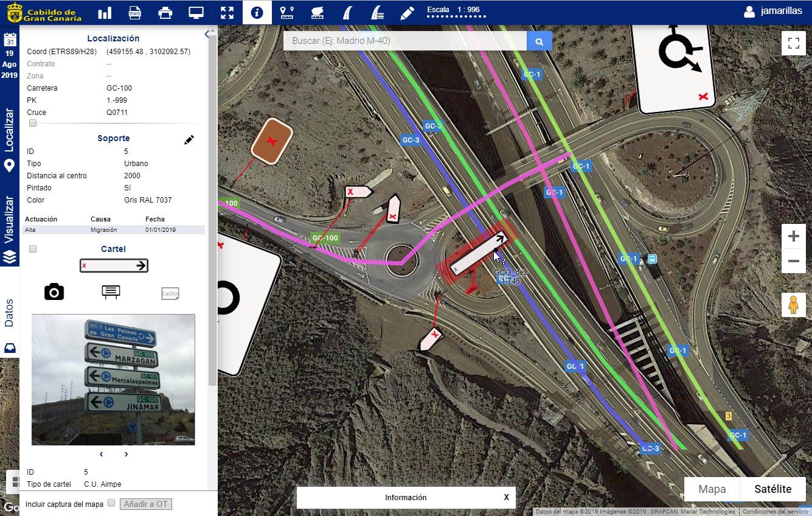
Task: Switch to Mapa view
Action: 712,489
